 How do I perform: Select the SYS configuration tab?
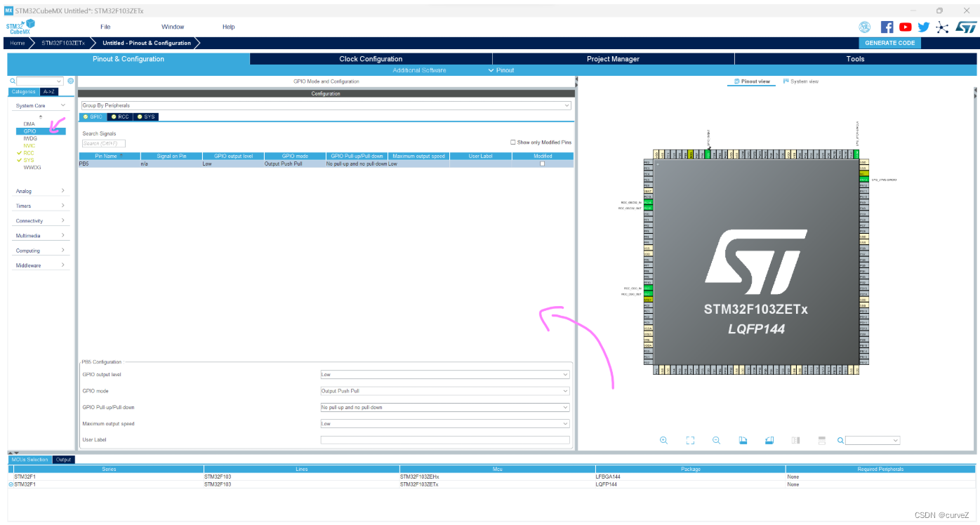coord(146,117)
